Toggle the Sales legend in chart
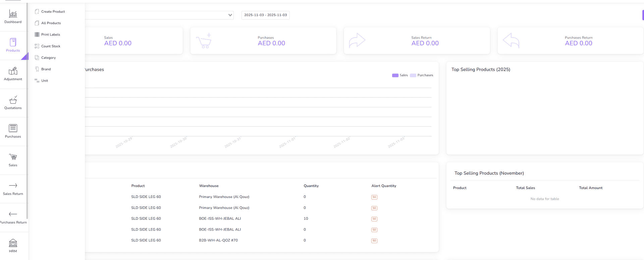The image size is (644, 260). pos(400,75)
